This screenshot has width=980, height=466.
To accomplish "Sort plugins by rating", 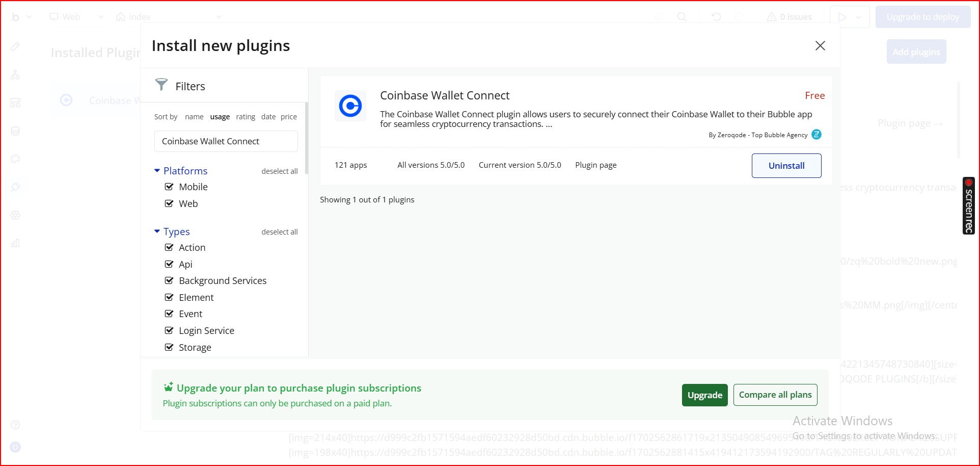I will click(x=246, y=117).
